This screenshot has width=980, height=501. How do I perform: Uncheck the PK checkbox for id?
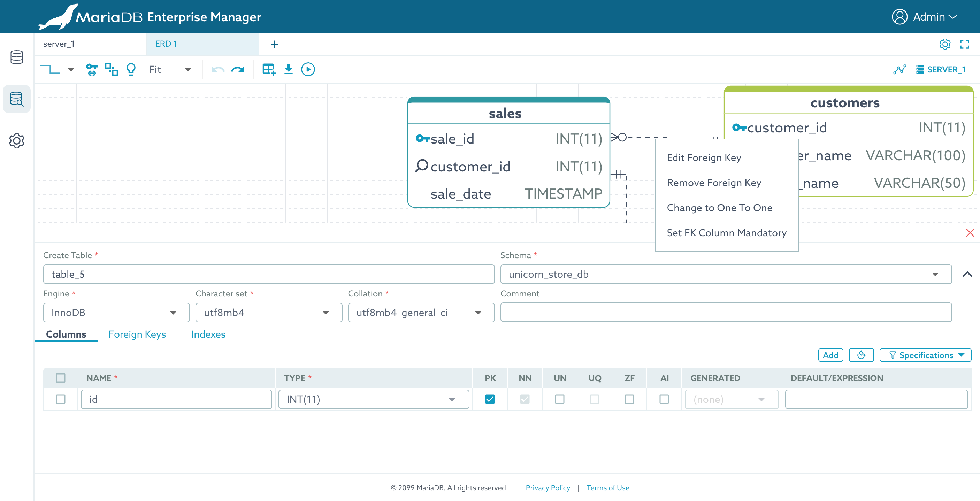(x=490, y=399)
